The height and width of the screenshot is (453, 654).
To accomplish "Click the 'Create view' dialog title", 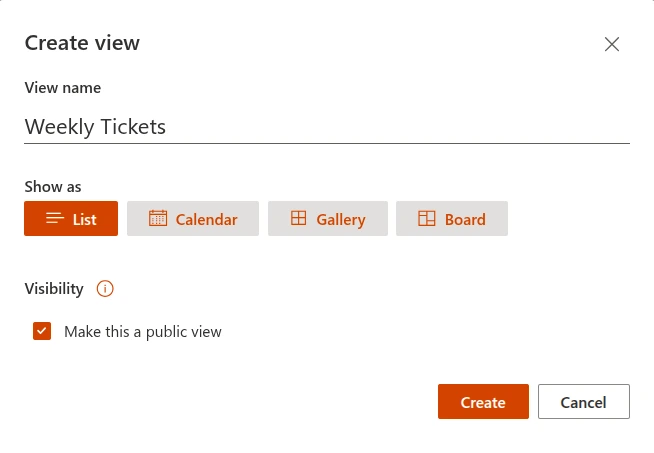I will (82, 43).
